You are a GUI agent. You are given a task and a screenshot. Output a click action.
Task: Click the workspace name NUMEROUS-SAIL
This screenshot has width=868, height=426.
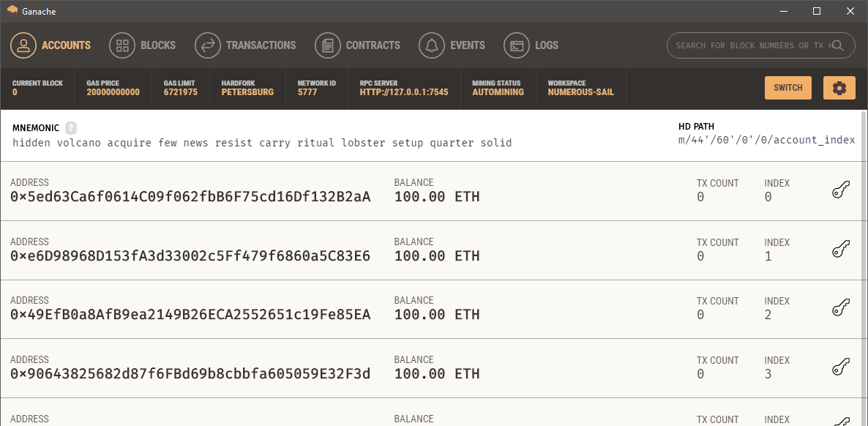(x=580, y=92)
